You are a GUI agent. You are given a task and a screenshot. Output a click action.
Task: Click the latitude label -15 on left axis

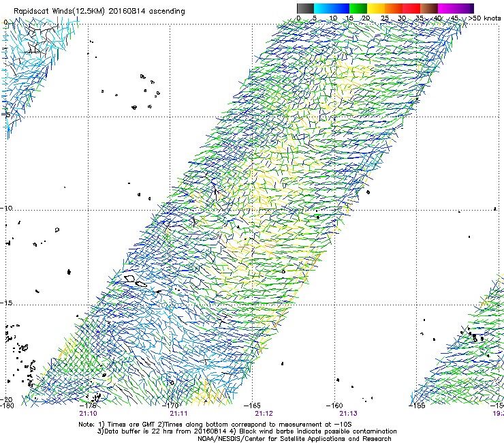tap(6, 303)
